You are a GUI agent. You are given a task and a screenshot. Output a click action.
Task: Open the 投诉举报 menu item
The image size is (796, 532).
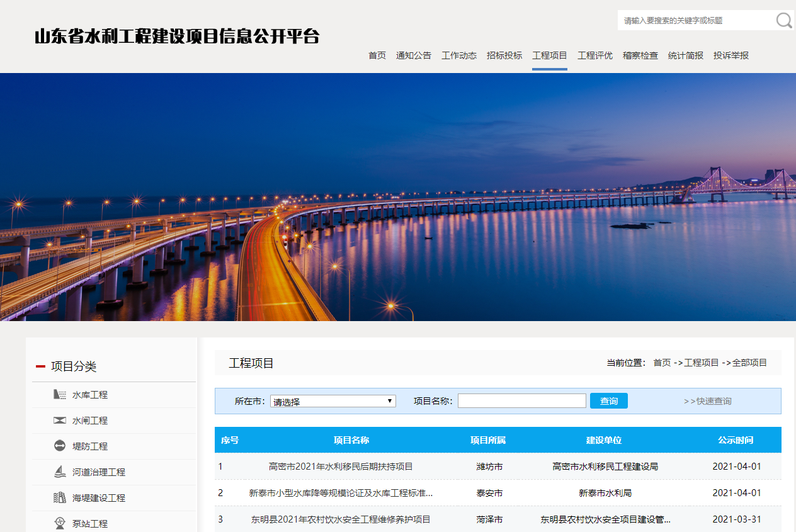[x=731, y=55]
